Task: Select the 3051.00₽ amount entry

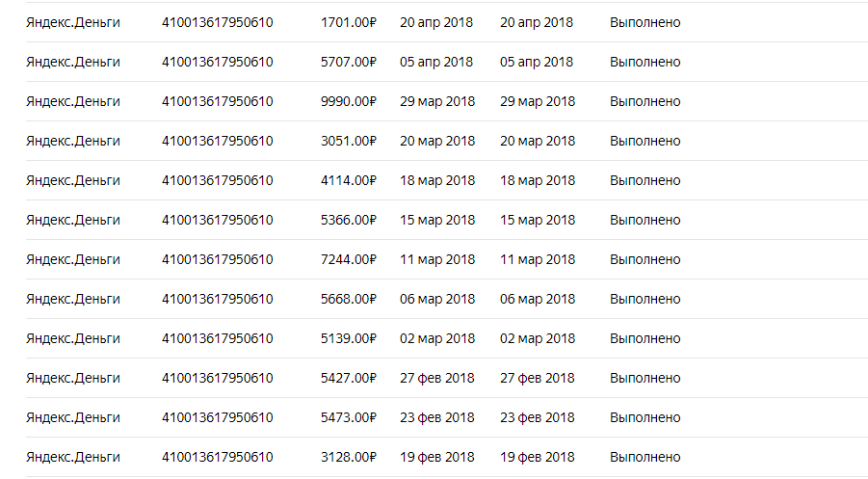Action: tap(348, 141)
